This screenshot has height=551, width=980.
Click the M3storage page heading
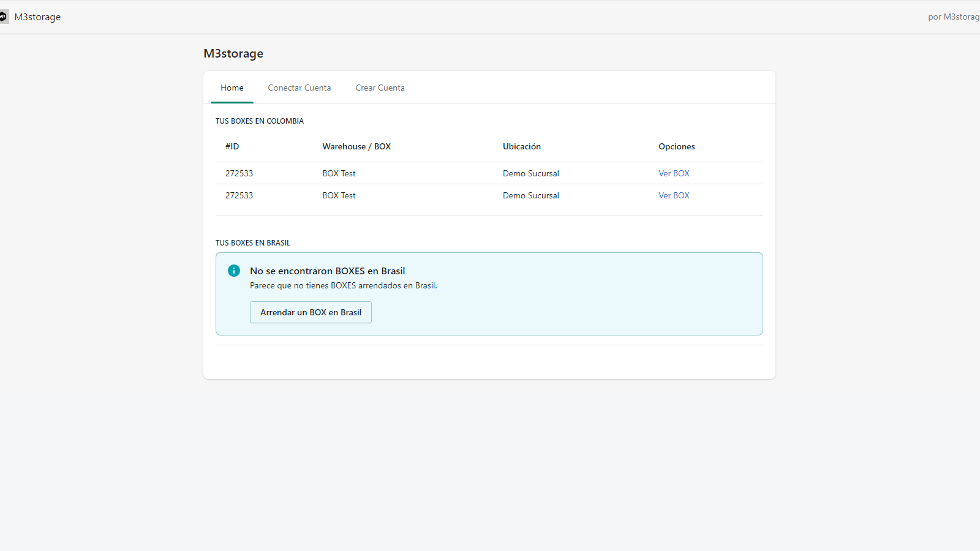pyautogui.click(x=233, y=53)
